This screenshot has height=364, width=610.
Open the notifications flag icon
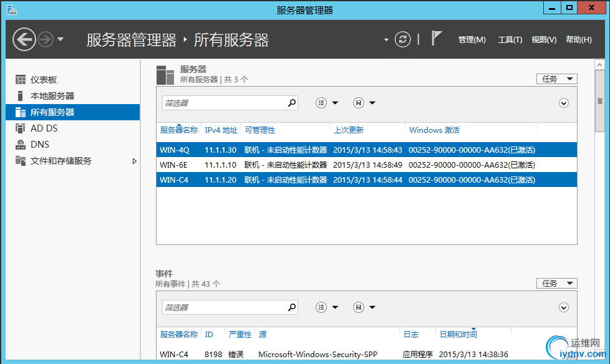437,39
